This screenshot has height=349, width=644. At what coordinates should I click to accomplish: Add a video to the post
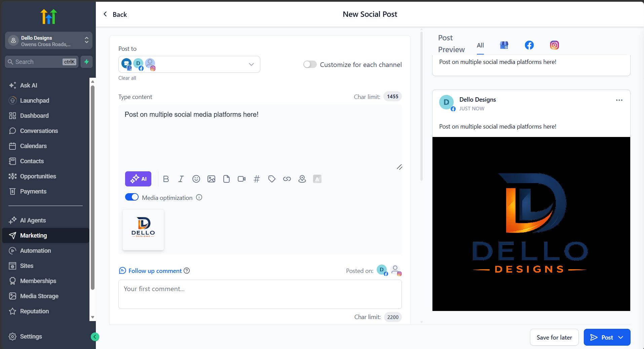point(241,179)
